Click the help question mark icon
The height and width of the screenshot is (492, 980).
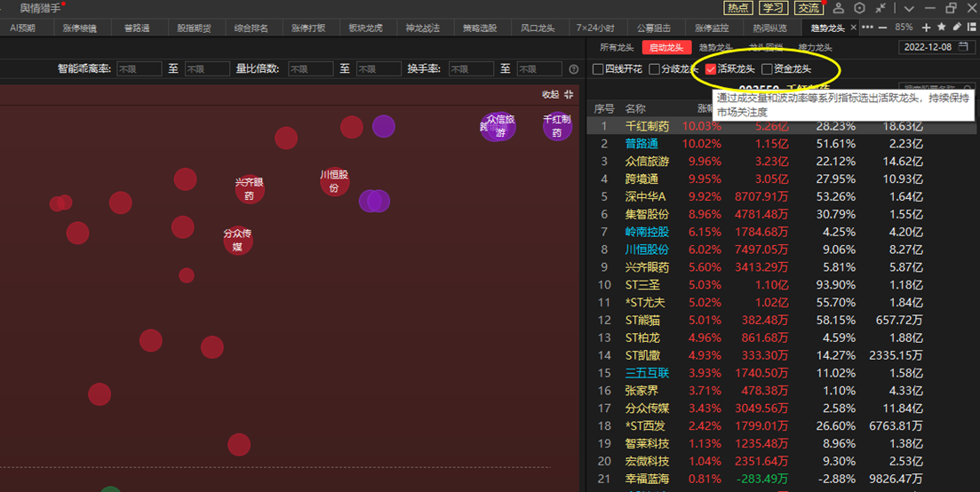[x=574, y=69]
